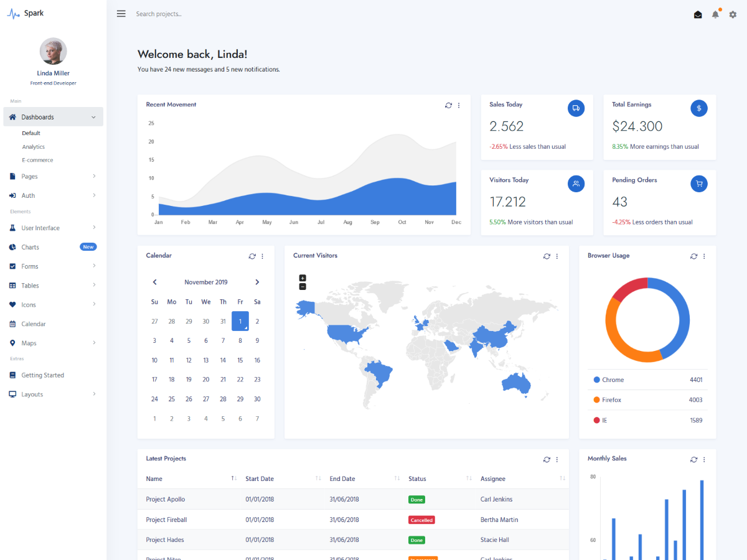
Task: Open the Getting Started page
Action: click(44, 375)
